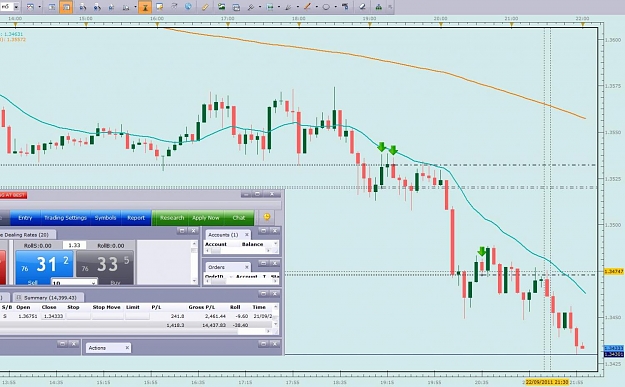The image size is (625, 387).
Task: Click the P/L value 241.0
Action: coord(177,316)
